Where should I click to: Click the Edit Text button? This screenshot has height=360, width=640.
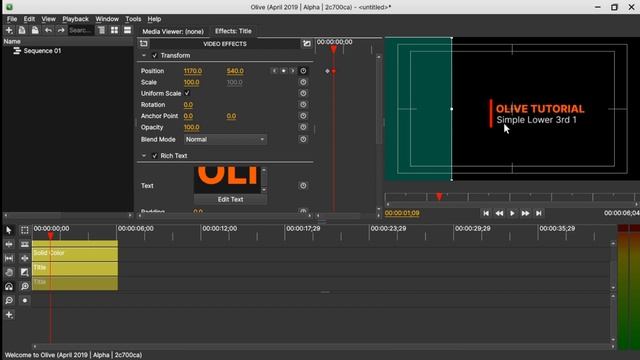(230, 199)
